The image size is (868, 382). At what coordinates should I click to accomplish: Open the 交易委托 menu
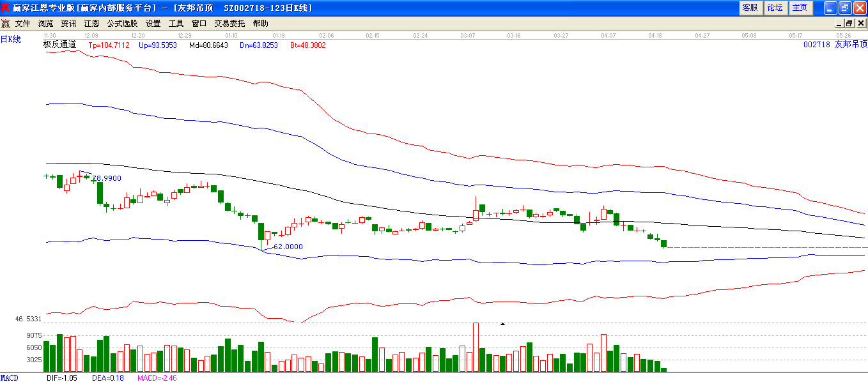point(229,24)
